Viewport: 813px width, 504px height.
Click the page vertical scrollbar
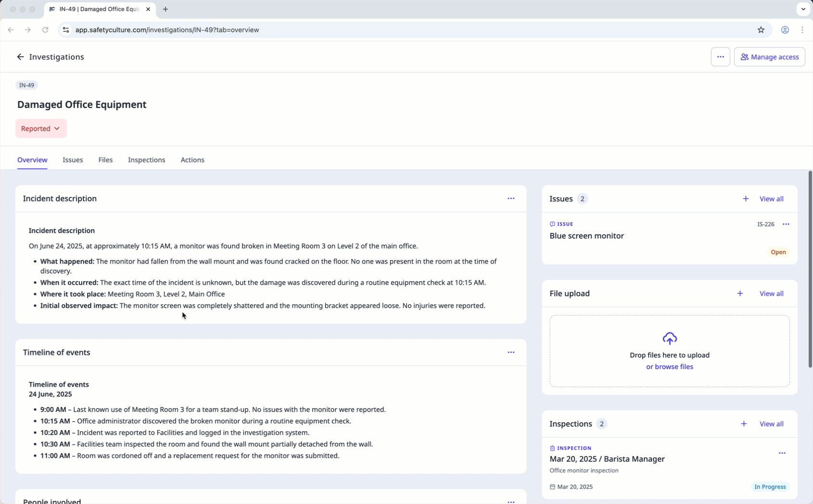coord(810,269)
